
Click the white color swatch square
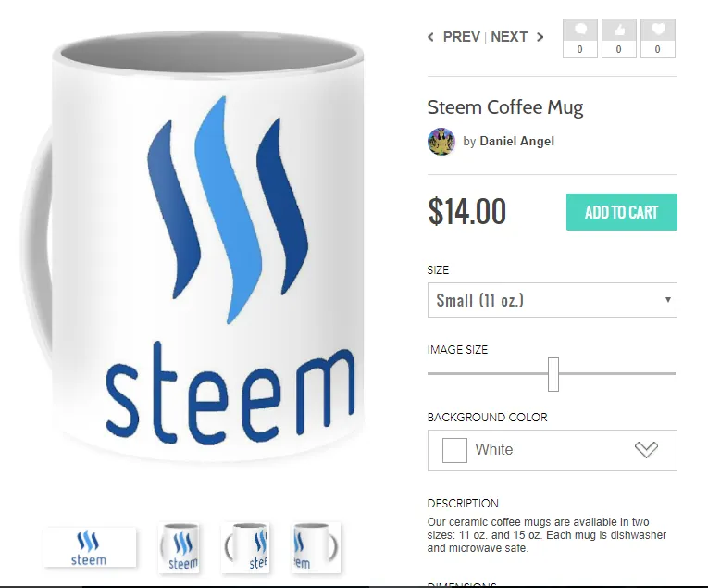tap(454, 450)
